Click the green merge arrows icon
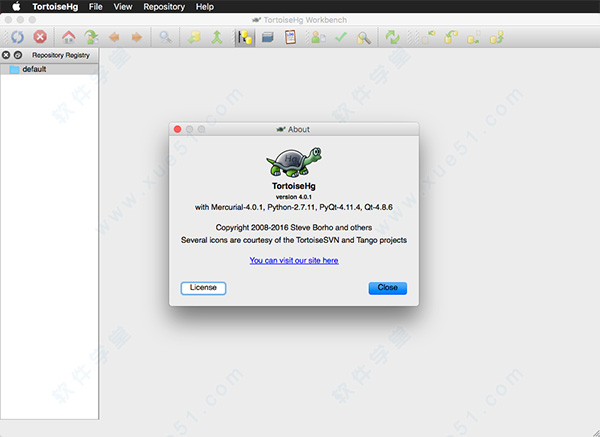 point(217,37)
